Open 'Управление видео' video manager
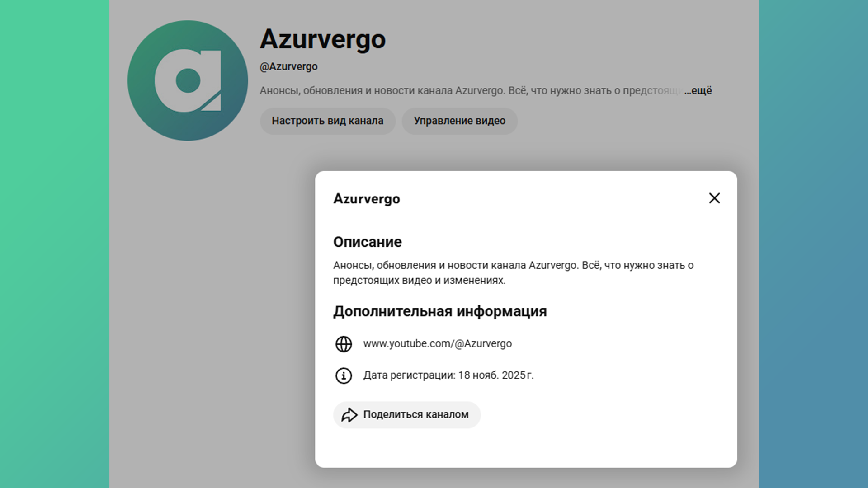The image size is (868, 488). click(x=459, y=121)
